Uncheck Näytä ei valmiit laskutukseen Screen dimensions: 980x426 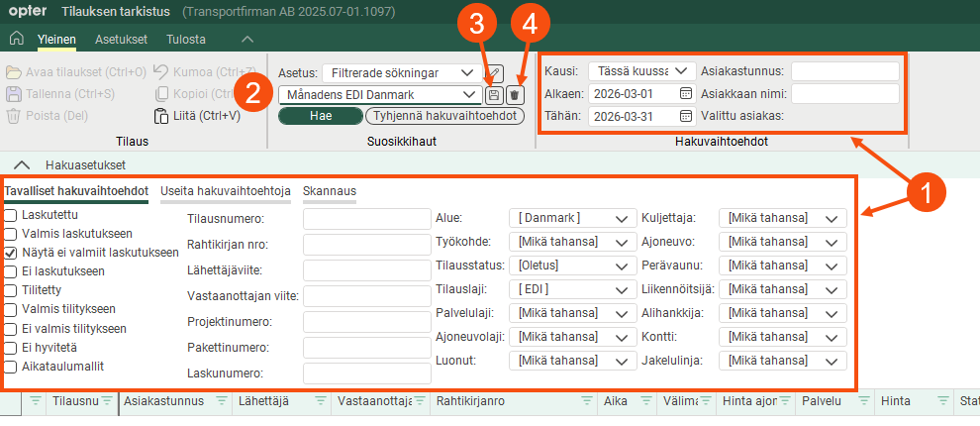pos(11,253)
